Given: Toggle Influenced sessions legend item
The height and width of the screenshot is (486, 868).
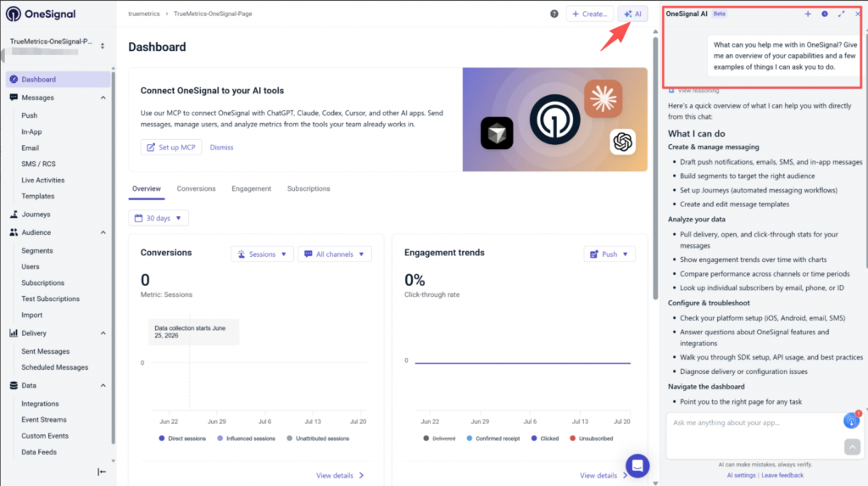Looking at the screenshot, I should [x=246, y=439].
